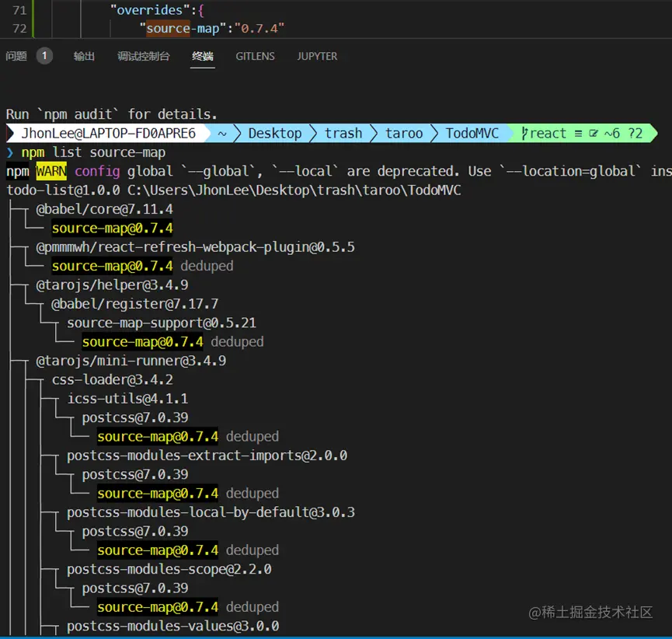This screenshot has height=639, width=672.
Task: Click line number 71 in editor gutter
Action: tap(19, 10)
